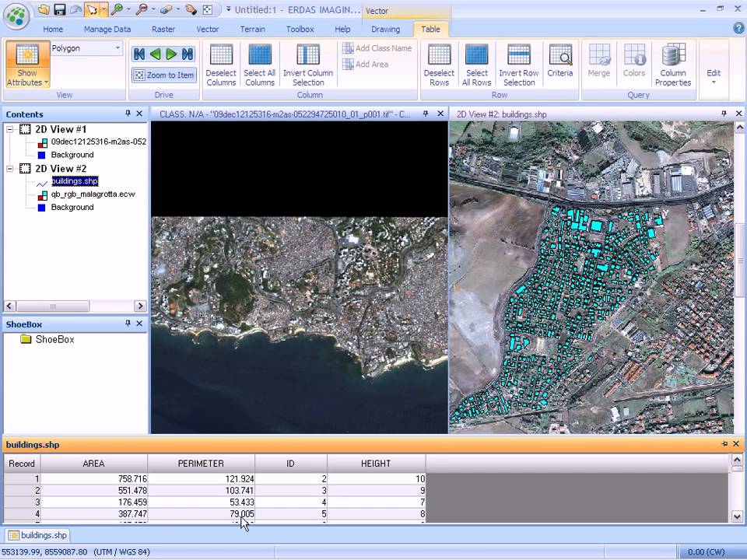Click the HEIGHT column header
Screen dimensions: 747x560
point(376,464)
